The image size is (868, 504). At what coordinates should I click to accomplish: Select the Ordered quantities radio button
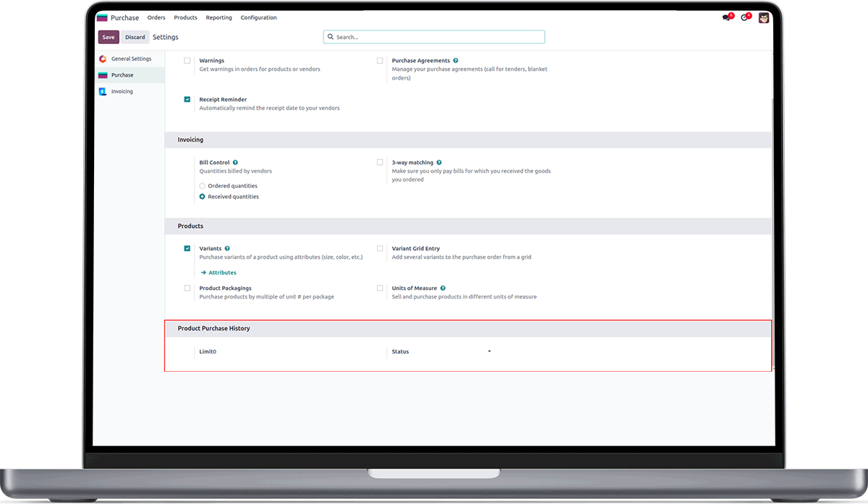[203, 186]
